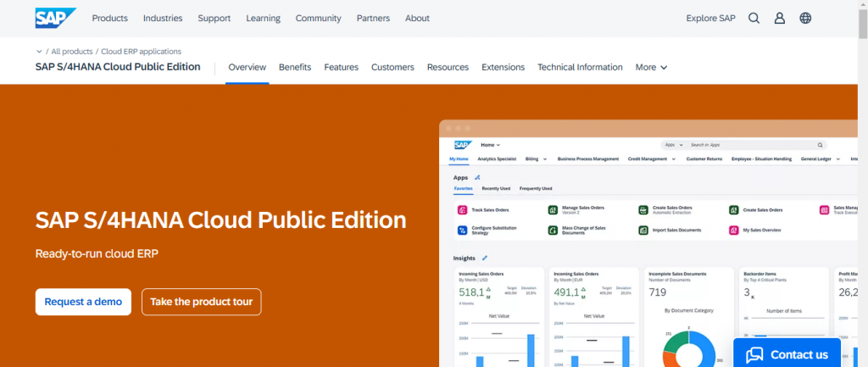Click the Configure Substitution Strategy app icon
This screenshot has height=367, width=868.
coord(463,230)
